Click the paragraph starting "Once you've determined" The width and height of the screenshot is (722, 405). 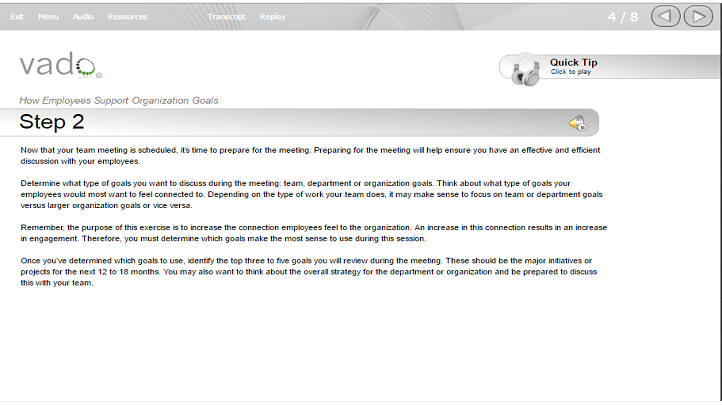coord(309,272)
